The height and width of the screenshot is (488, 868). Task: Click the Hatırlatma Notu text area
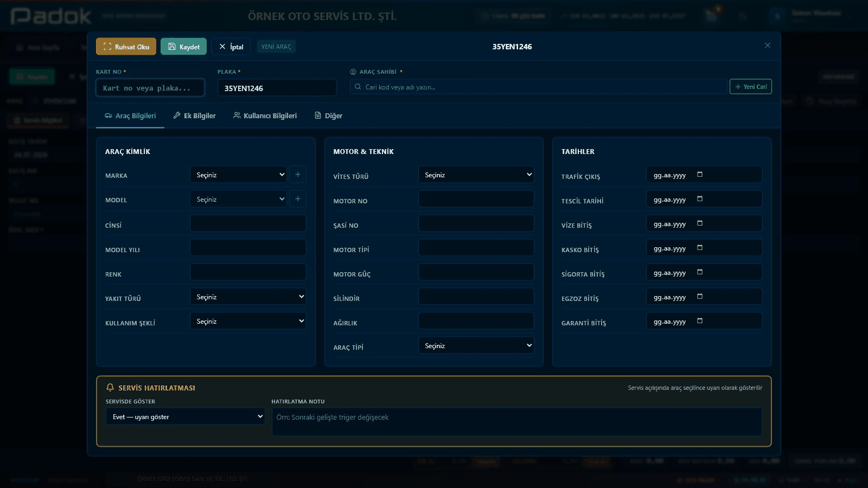click(516, 422)
